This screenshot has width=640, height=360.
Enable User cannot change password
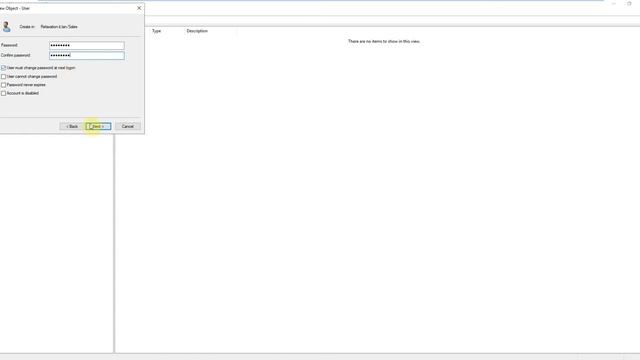point(4,76)
